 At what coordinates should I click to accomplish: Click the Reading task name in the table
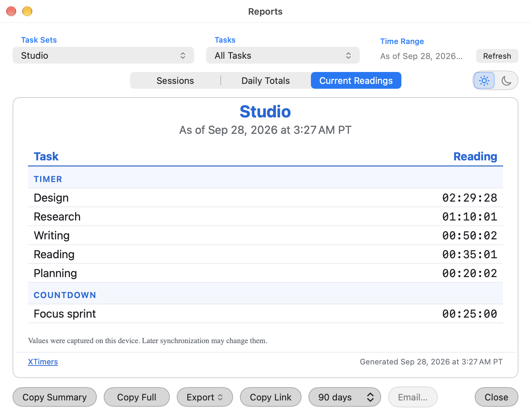click(x=54, y=254)
